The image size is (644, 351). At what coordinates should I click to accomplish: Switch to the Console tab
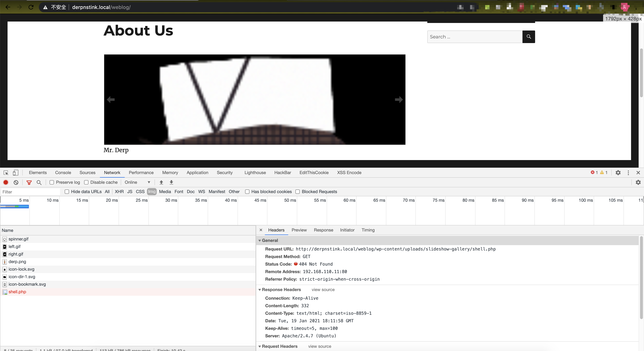click(63, 172)
